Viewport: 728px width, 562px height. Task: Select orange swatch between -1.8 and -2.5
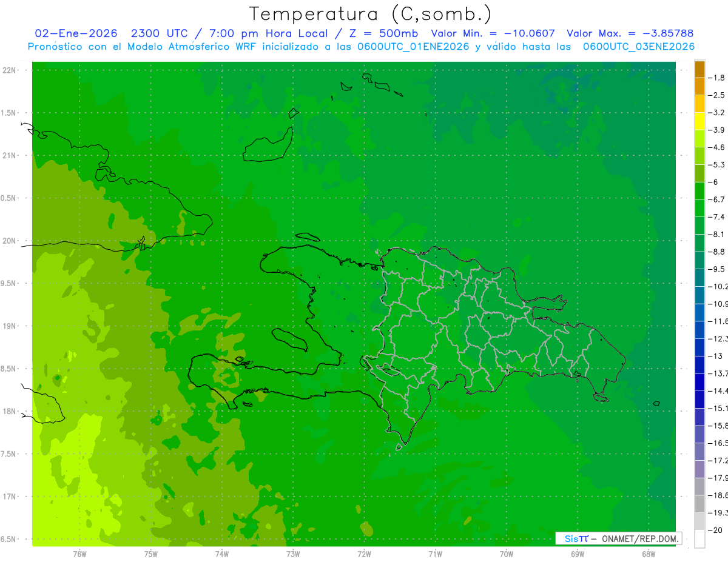[699, 87]
